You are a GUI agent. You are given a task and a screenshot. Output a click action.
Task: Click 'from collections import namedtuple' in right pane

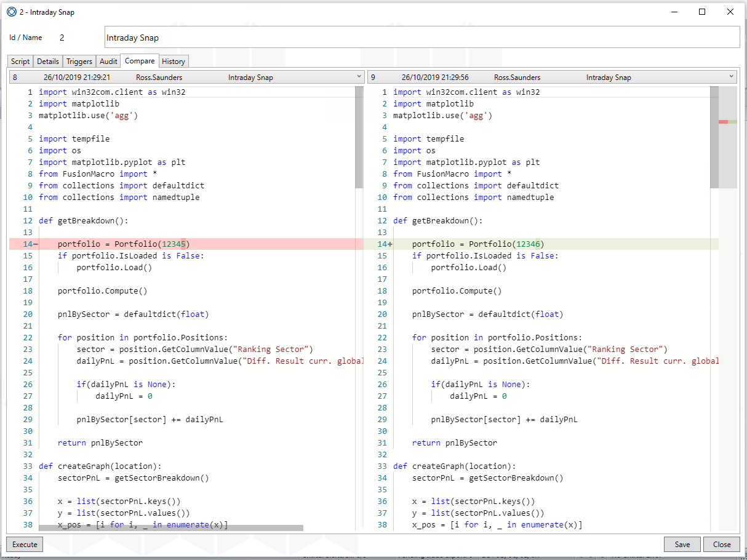[x=474, y=198]
